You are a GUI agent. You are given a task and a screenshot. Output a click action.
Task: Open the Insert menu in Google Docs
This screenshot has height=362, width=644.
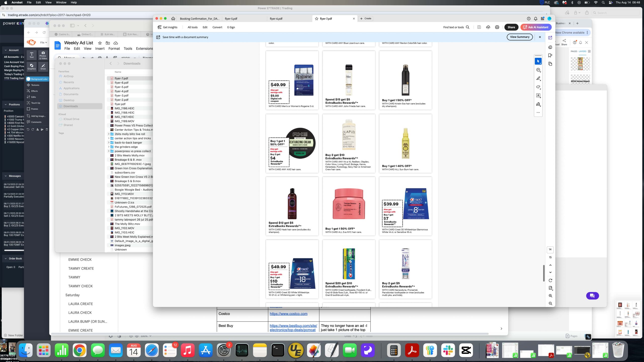point(100,49)
